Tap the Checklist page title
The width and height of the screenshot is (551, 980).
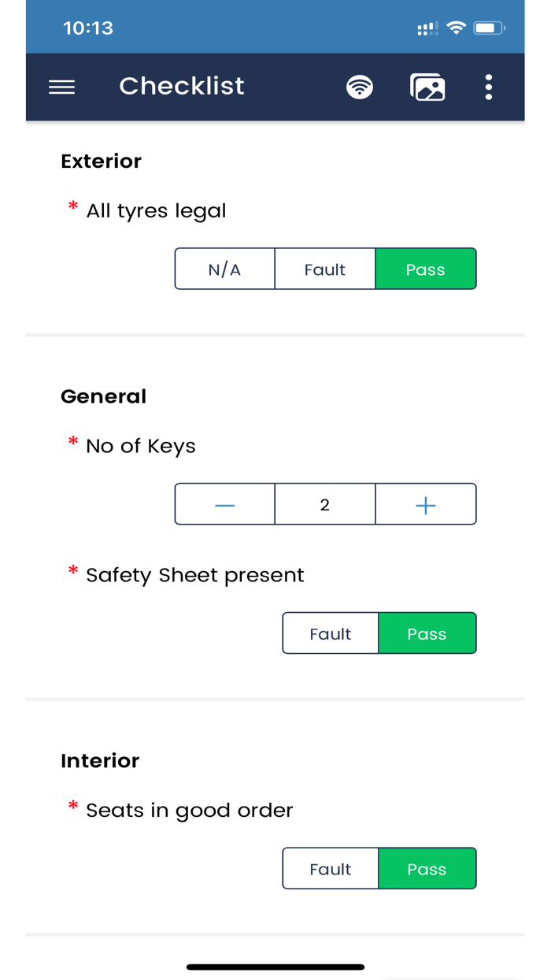pos(182,86)
